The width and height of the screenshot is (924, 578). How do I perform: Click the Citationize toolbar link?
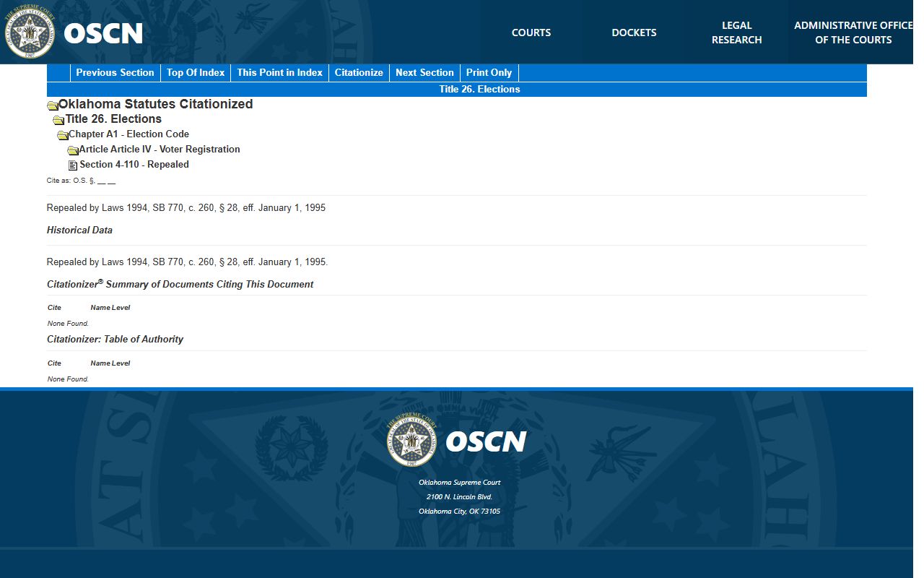(x=359, y=72)
